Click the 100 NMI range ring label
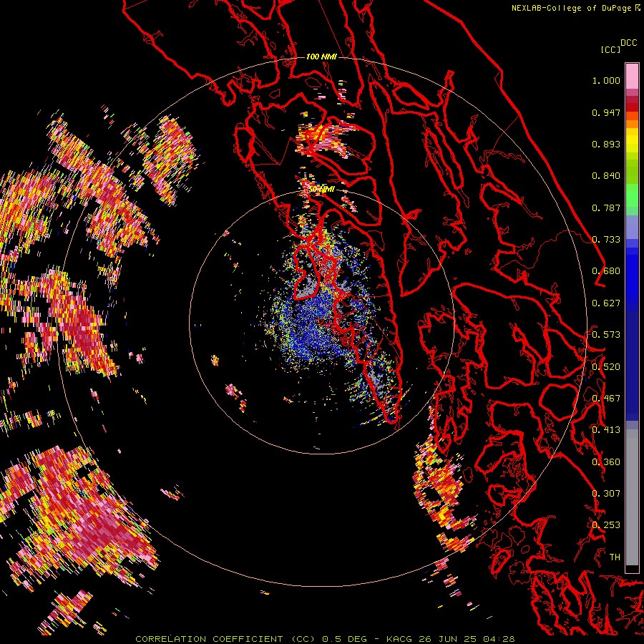Viewport: 644px width, 644px height. (321, 57)
